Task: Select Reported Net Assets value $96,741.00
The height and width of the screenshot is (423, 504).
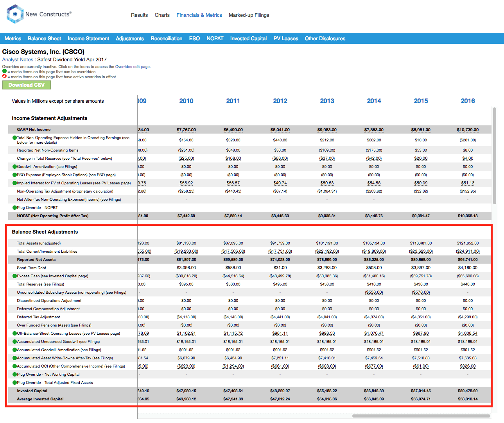Action: pos(468,260)
